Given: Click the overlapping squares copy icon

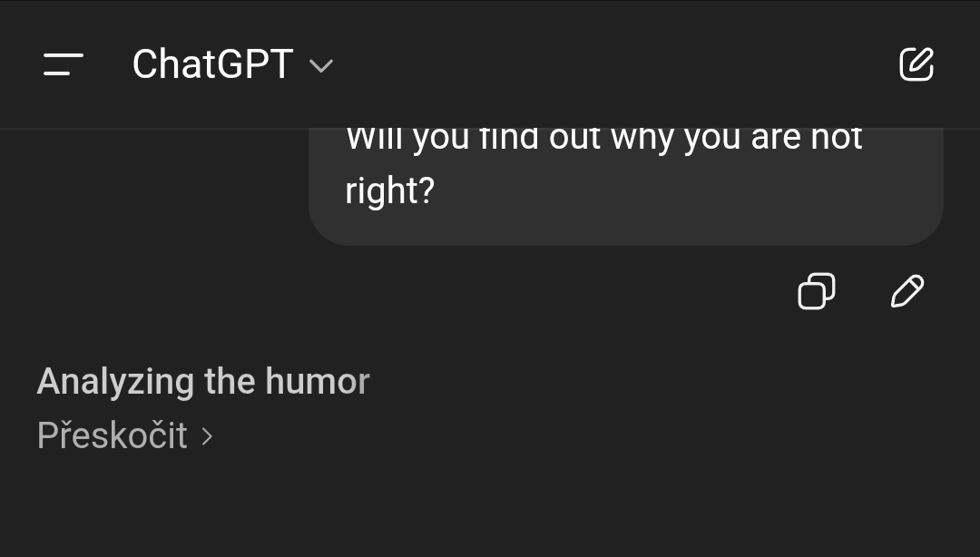Looking at the screenshot, I should [816, 292].
